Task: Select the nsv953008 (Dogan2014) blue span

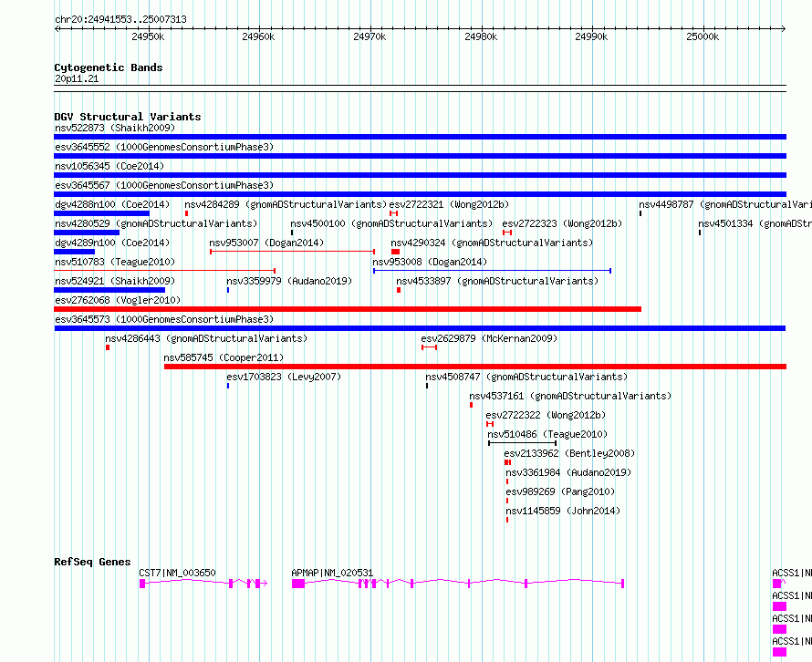Action: click(492, 271)
